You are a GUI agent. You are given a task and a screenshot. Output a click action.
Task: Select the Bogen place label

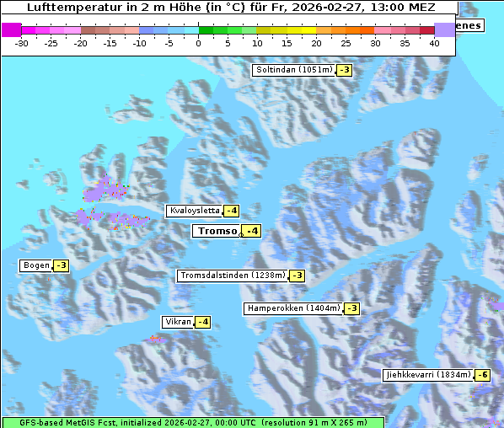(35, 265)
